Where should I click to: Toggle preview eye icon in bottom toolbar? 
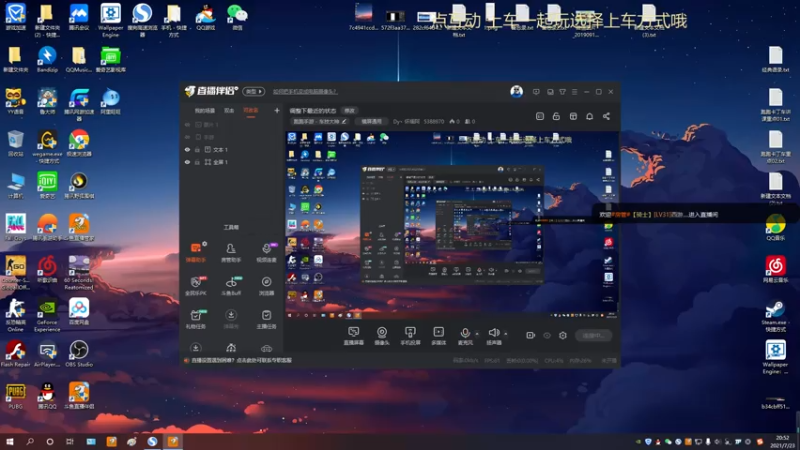pyautogui.click(x=547, y=335)
